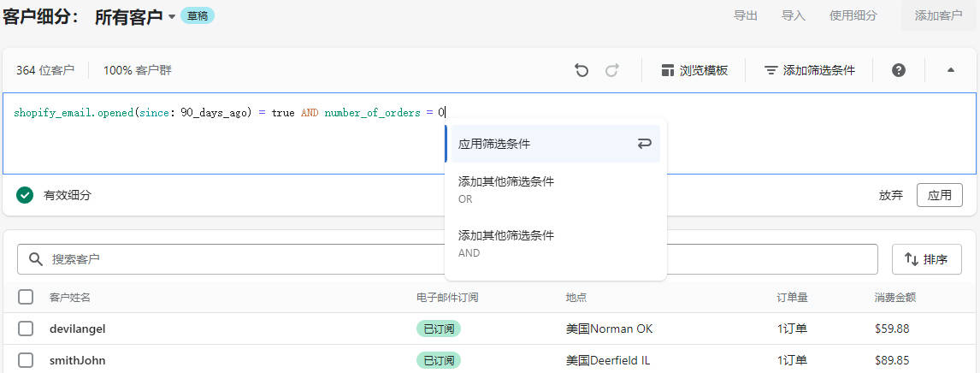Image resolution: width=980 pixels, height=373 pixels.
Task: Click the 添加客户 button
Action: point(939,15)
